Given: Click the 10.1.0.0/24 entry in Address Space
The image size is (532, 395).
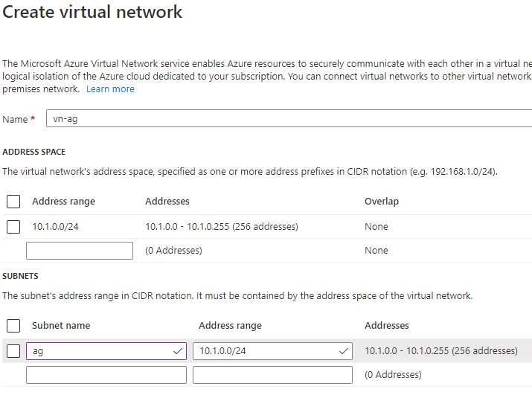Looking at the screenshot, I should click(55, 227).
